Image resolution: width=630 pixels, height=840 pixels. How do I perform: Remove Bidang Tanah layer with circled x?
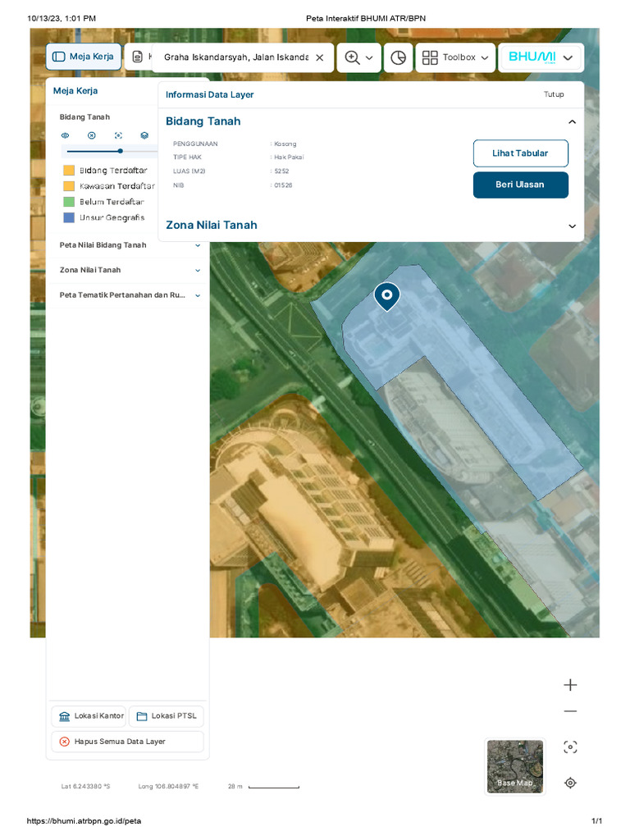coord(92,135)
